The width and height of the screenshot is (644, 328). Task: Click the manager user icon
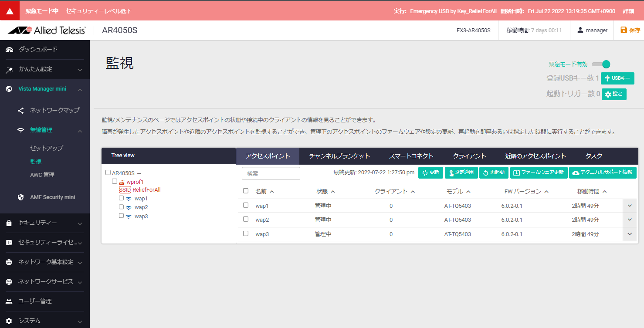580,30
